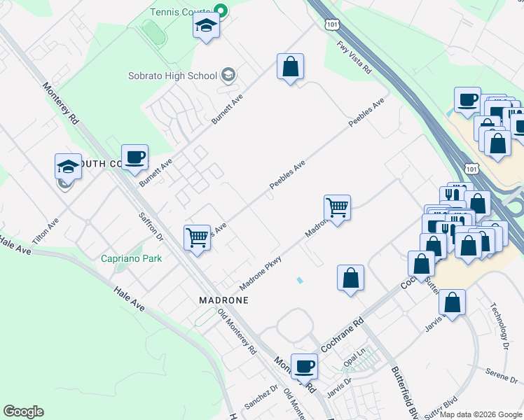524x420 pixels.
Task: Click the Cochrane Rd street label
Action: click(x=342, y=335)
